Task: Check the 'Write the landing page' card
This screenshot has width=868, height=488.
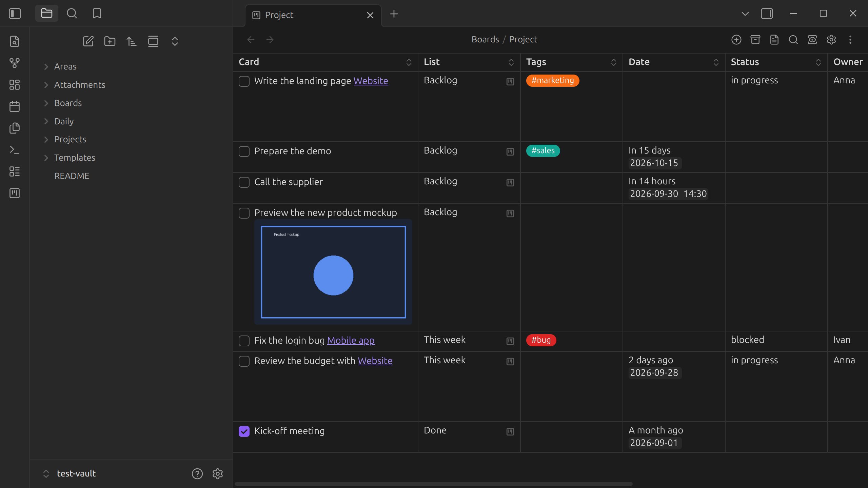Action: coord(244,81)
